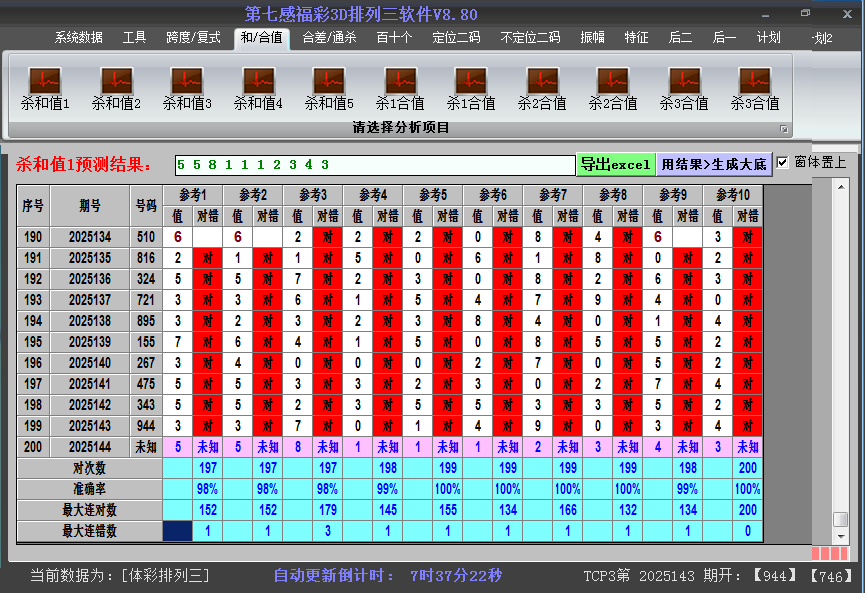The width and height of the screenshot is (865, 593).
Task: Click the 自动更新倒计时 status text
Action: (x=388, y=576)
